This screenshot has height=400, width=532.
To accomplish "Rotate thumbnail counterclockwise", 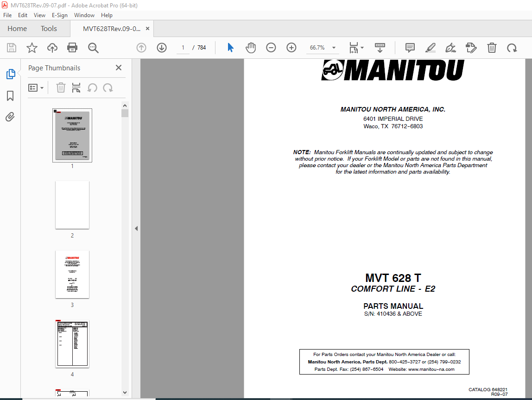I will (x=92, y=88).
